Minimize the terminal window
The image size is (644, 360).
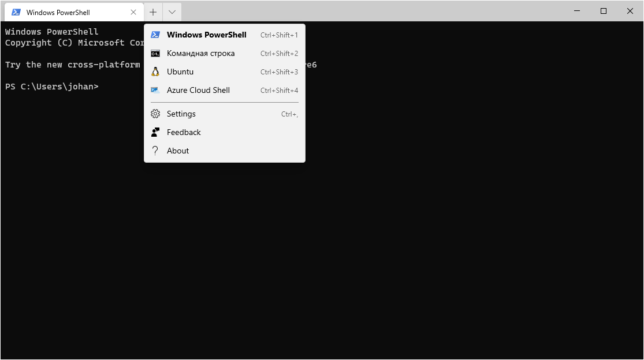tap(577, 11)
